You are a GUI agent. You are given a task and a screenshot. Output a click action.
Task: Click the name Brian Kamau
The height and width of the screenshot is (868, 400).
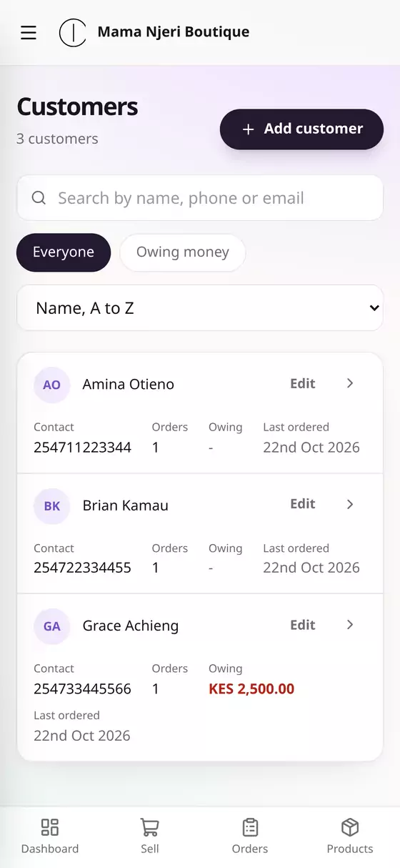[126, 505]
